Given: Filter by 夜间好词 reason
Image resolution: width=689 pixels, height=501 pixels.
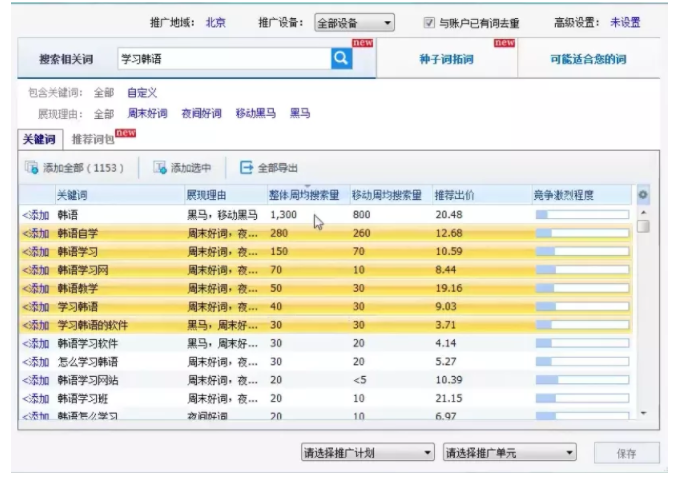Looking at the screenshot, I should pos(201,113).
